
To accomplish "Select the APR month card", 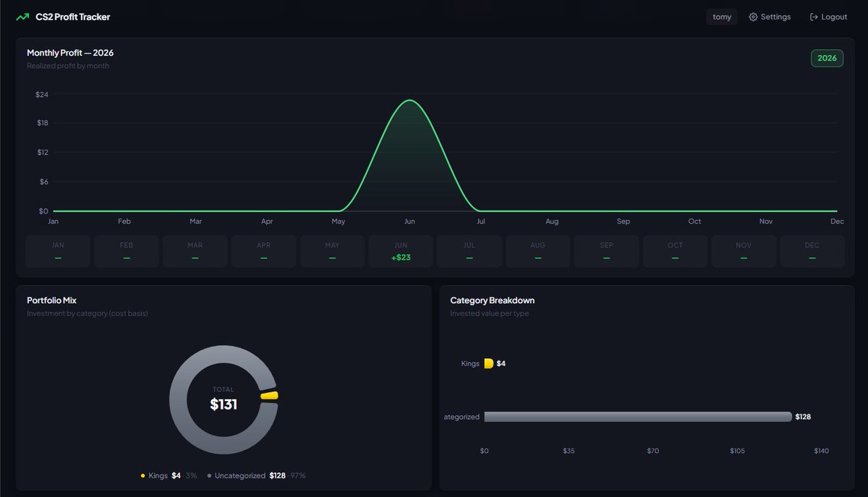I will (x=263, y=251).
